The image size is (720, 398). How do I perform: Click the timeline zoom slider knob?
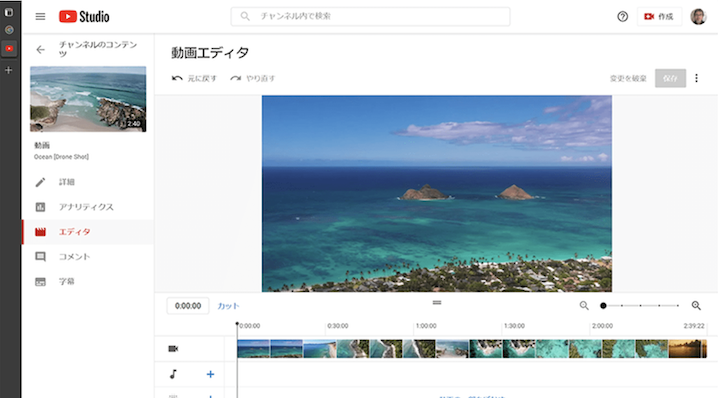coord(603,306)
